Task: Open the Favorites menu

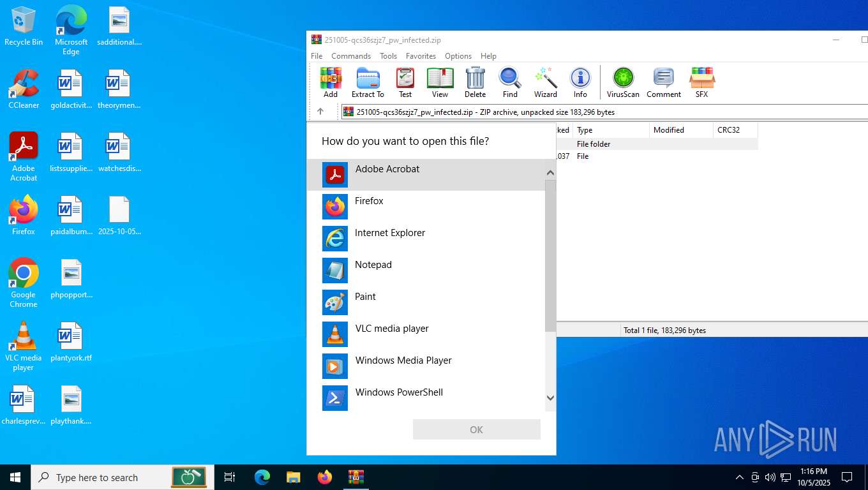Action: (421, 56)
